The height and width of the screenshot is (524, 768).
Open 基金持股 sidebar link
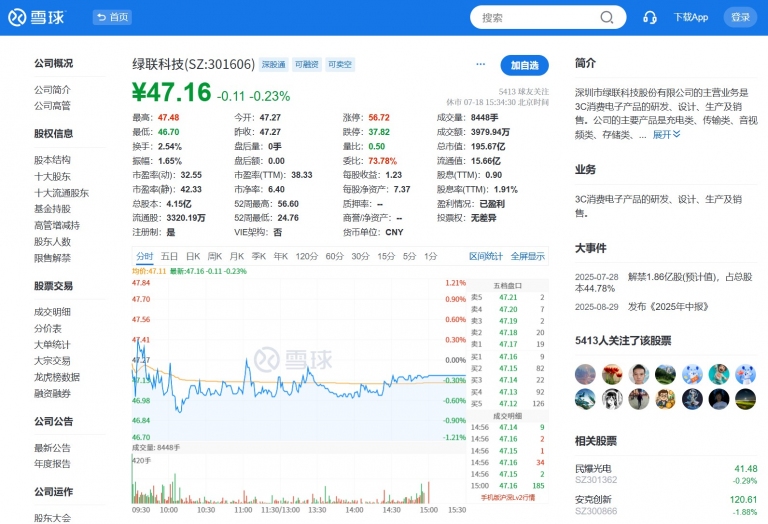point(52,209)
